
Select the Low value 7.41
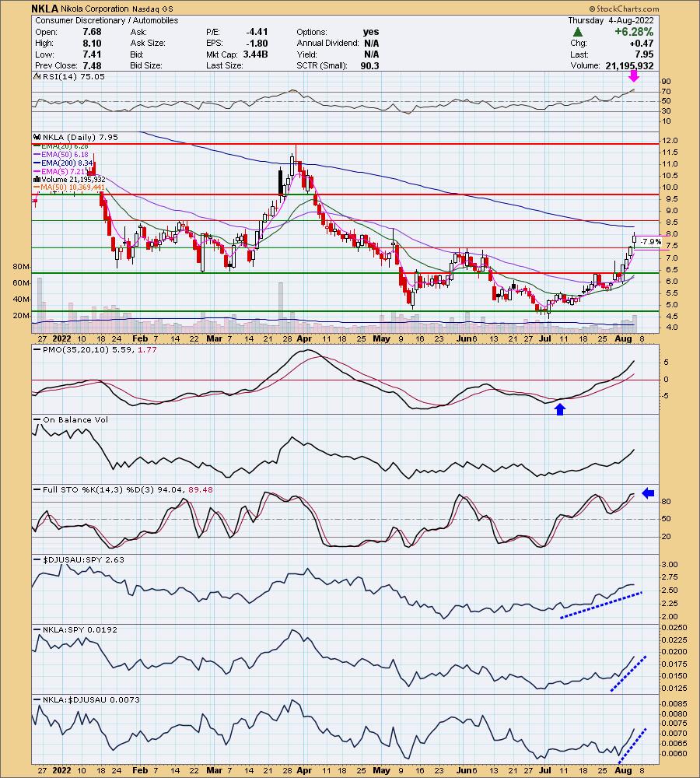[92, 54]
